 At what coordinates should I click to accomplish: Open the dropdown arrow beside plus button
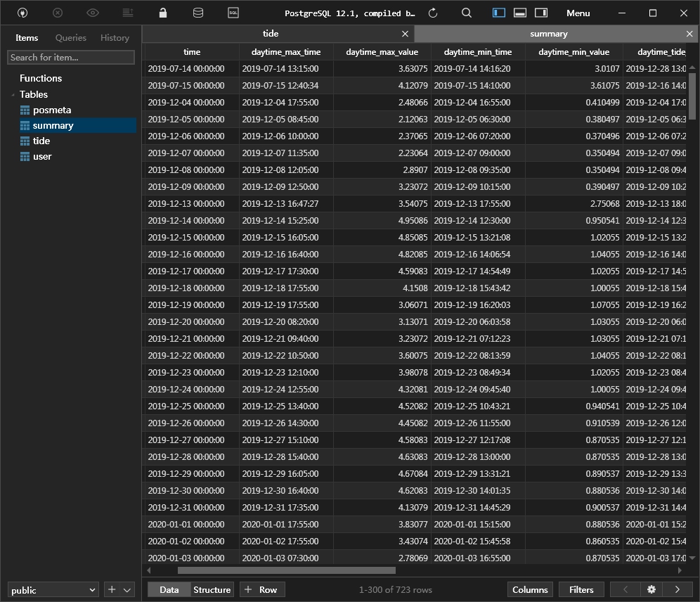(127, 590)
